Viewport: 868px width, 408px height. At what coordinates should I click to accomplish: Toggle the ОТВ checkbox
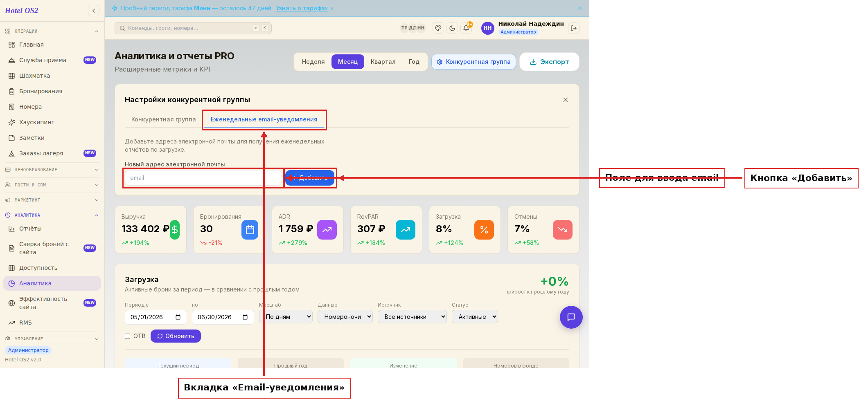coord(128,336)
